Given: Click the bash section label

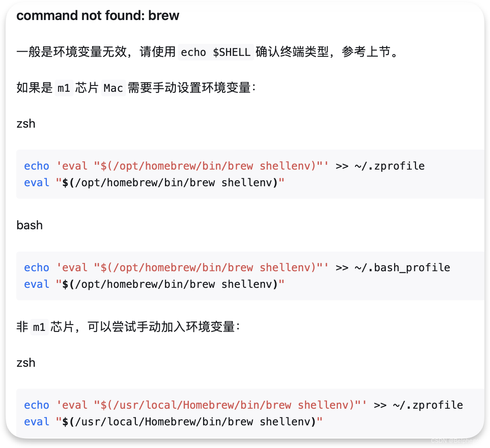Looking at the screenshot, I should [29, 225].
